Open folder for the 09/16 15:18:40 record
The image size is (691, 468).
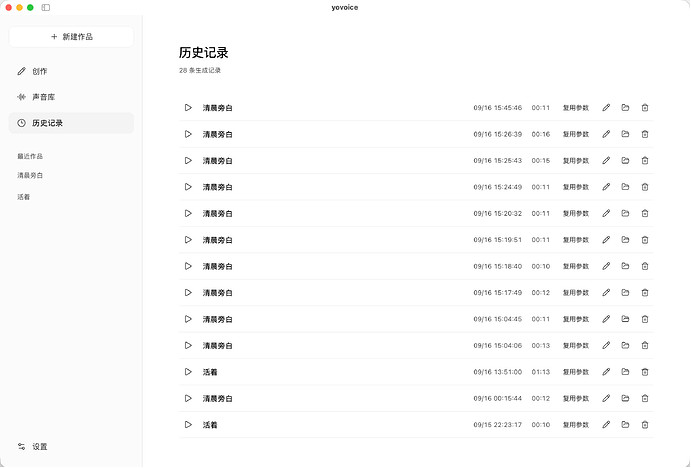(x=625, y=266)
